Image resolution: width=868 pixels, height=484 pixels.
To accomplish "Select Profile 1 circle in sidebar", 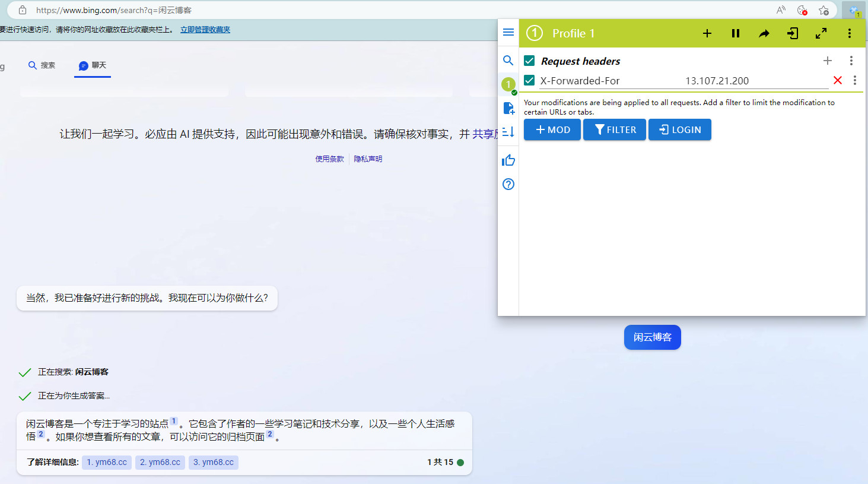I will [x=508, y=84].
